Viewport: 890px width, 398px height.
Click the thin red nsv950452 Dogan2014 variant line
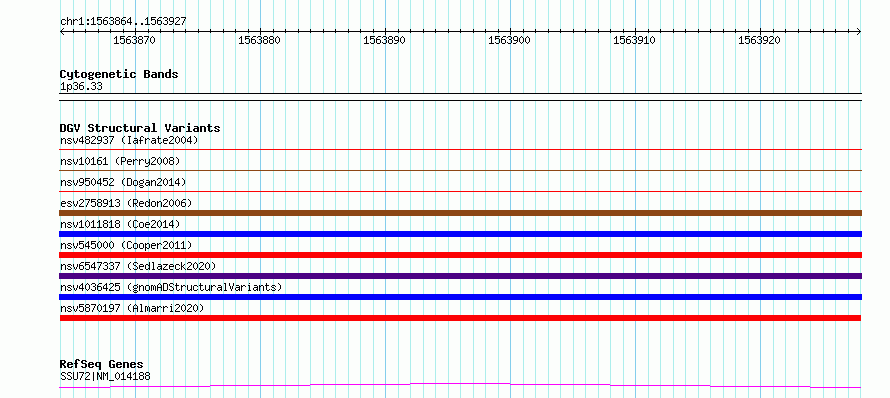461,191
